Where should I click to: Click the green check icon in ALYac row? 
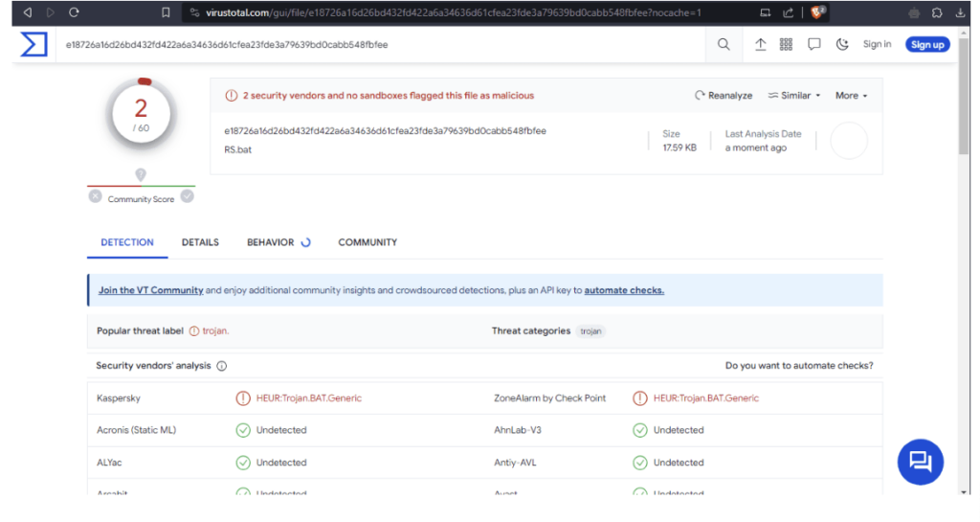tap(243, 463)
